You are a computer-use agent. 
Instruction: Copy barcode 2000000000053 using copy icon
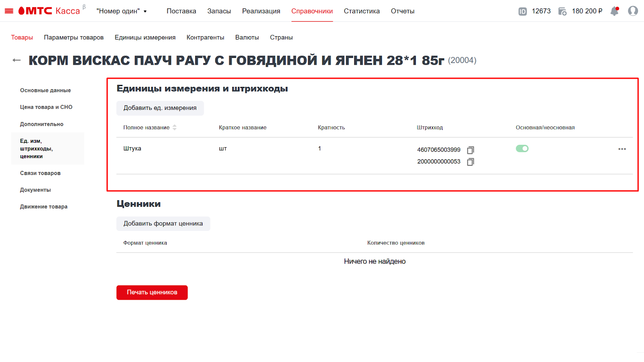(x=471, y=162)
